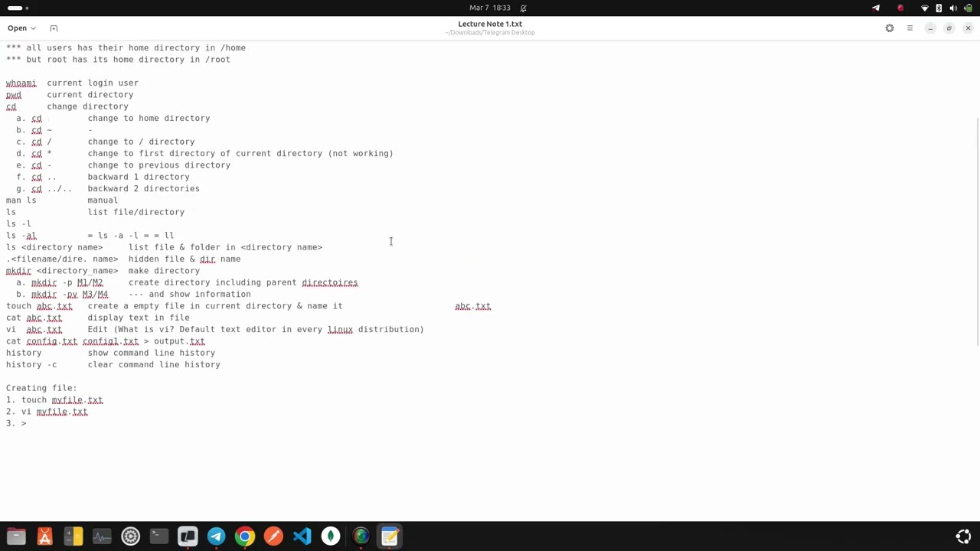Click 'show command line history' text
Image resolution: width=980 pixels, height=551 pixels.
tap(152, 353)
